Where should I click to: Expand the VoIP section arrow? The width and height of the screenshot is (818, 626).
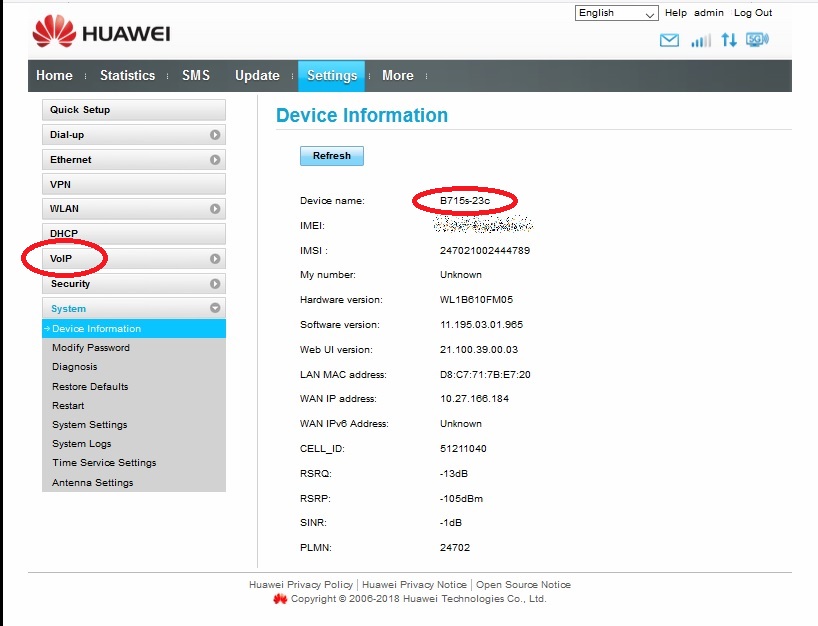tap(215, 259)
